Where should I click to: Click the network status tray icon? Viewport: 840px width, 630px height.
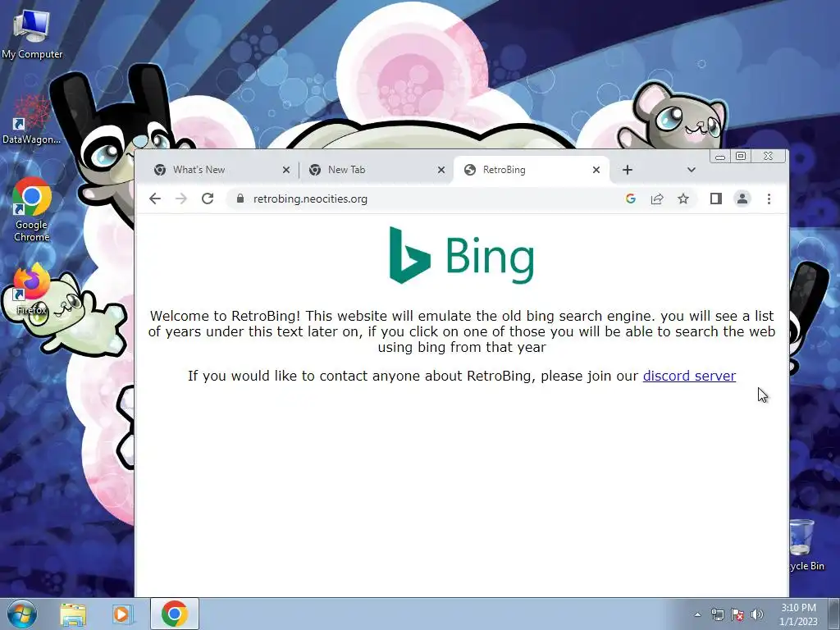[x=717, y=614]
